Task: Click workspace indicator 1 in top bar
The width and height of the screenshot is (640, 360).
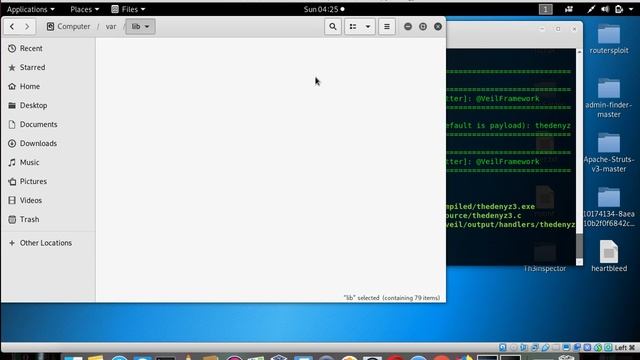Action: click(x=545, y=9)
